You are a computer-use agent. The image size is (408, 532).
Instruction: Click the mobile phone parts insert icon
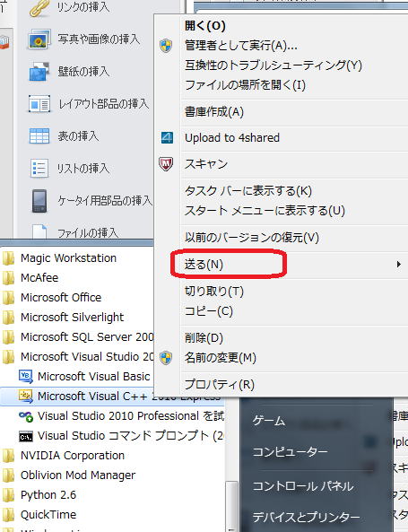coord(39,201)
